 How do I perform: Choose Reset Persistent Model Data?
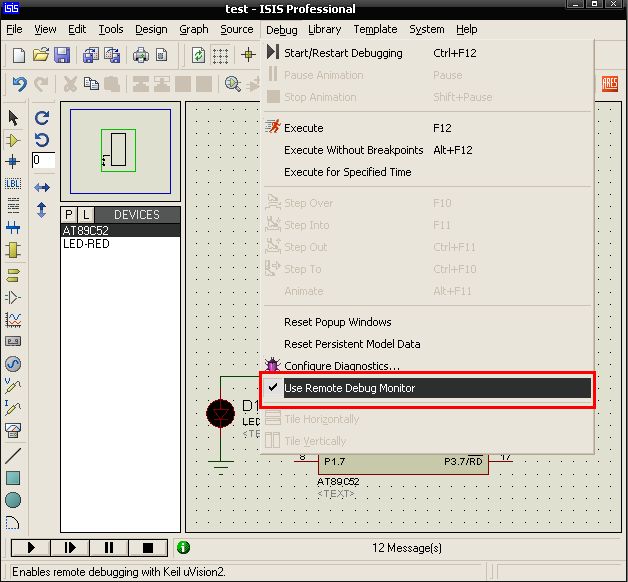pyautogui.click(x=427, y=344)
